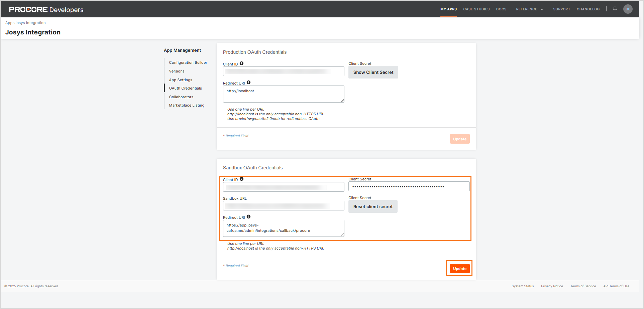
Task: Open Collaborators in the sidebar
Action: click(181, 97)
